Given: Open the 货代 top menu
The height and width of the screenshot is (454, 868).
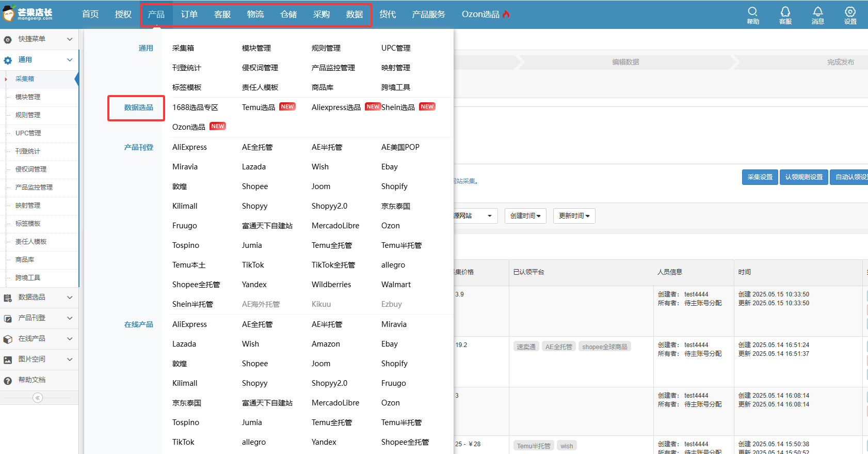Looking at the screenshot, I should [x=388, y=14].
